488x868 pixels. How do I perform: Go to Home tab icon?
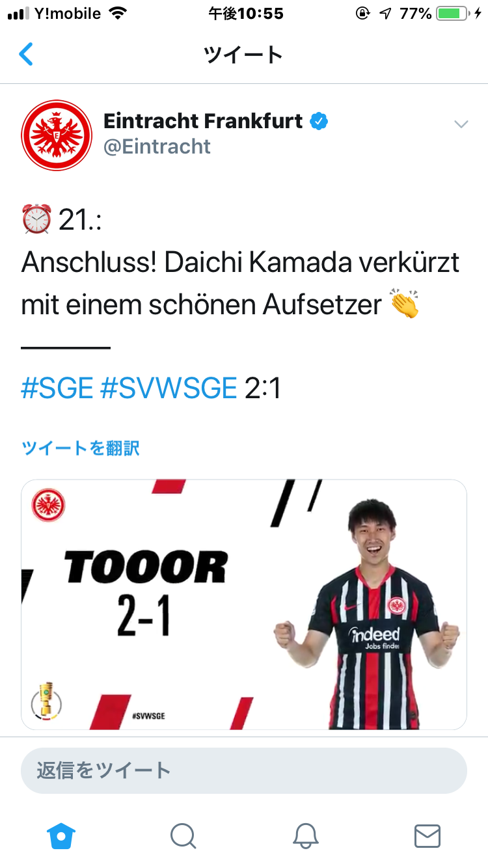61,836
